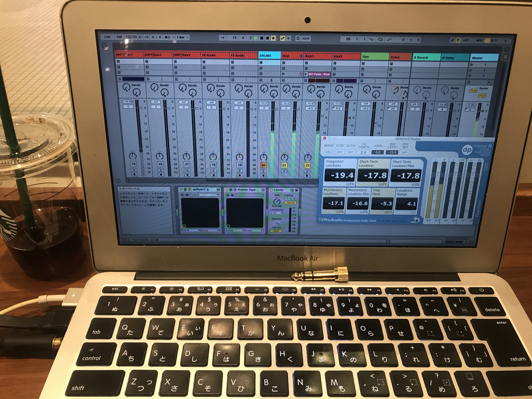The width and height of the screenshot is (532, 399).
Task: Unfold dpMeter2 device parameters triangle
Action: [x=185, y=189]
